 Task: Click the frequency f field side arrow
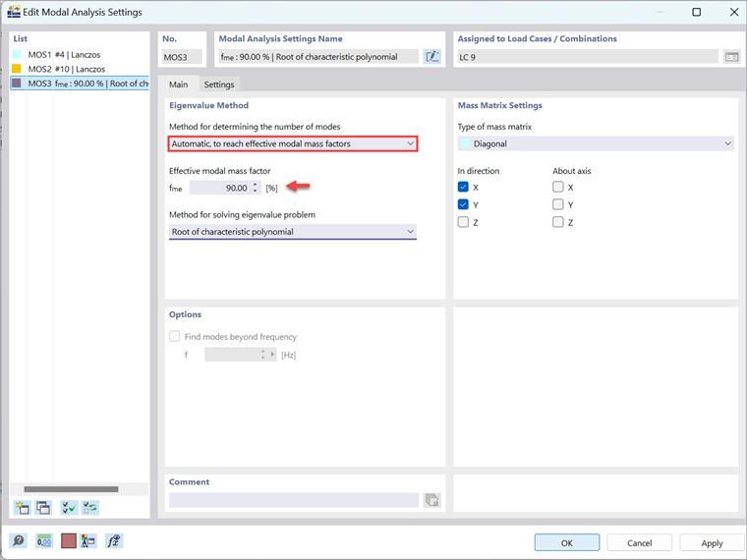(x=272, y=355)
